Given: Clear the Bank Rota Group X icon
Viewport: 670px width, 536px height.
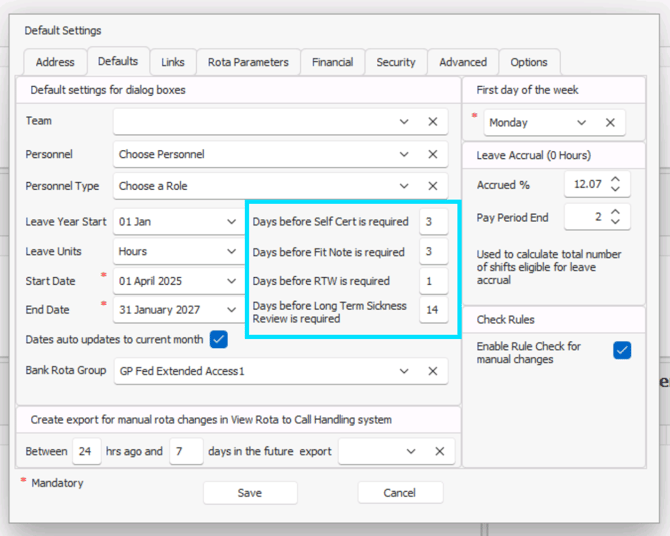Looking at the screenshot, I should (x=433, y=371).
